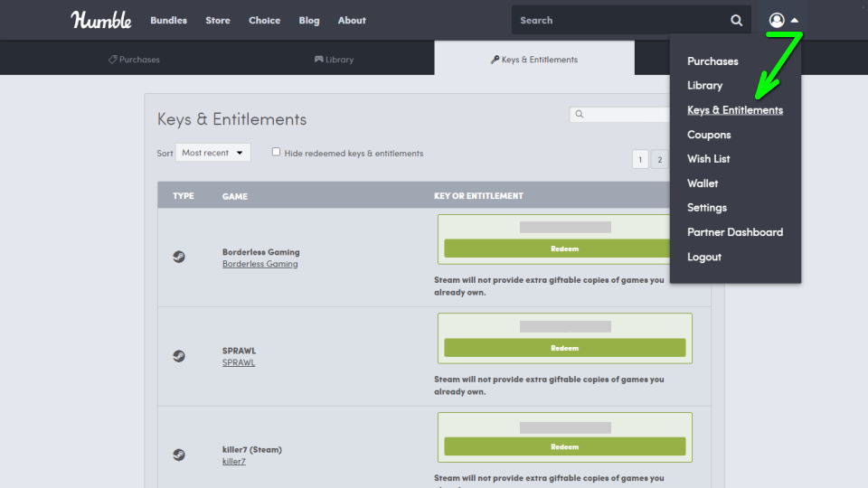Click the KEY OR ENTITLEMENT column header

pos(478,196)
